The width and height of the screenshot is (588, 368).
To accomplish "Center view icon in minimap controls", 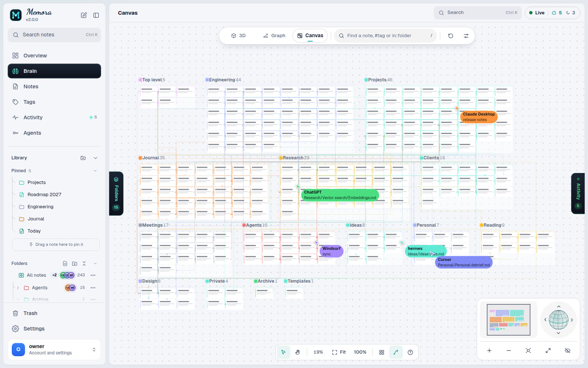I will (x=528, y=351).
